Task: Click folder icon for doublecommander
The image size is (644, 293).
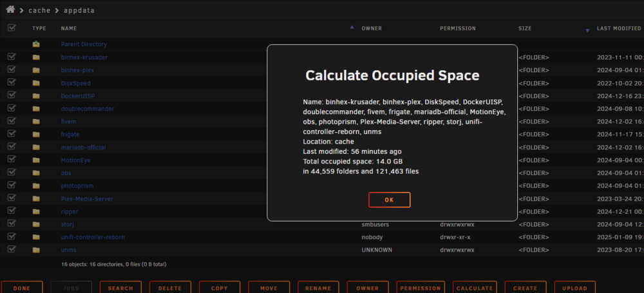Action: 36,108
